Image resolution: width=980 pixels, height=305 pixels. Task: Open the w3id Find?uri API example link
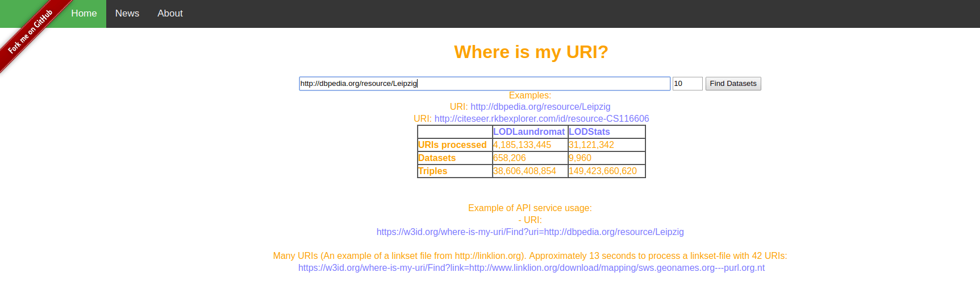click(x=530, y=232)
